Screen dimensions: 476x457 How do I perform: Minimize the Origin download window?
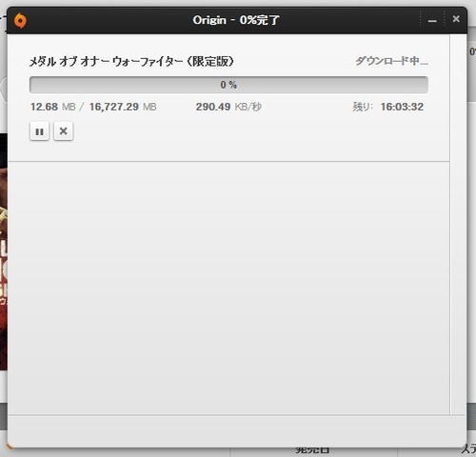coord(432,21)
